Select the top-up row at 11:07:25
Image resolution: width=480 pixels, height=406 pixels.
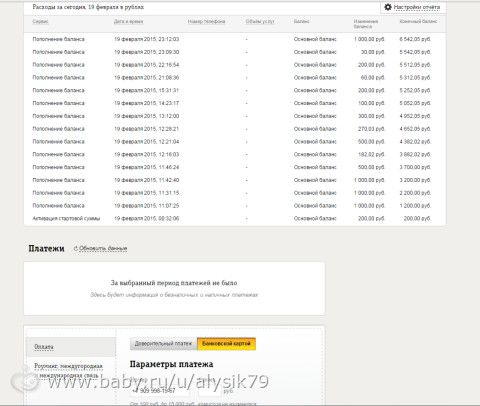click(x=235, y=206)
